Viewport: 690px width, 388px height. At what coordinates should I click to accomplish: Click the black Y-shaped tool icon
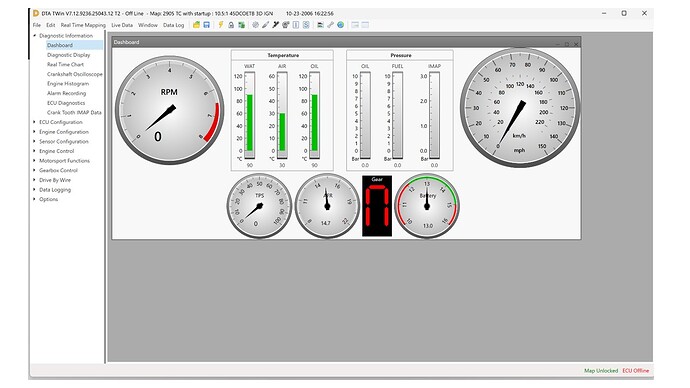tap(275, 25)
